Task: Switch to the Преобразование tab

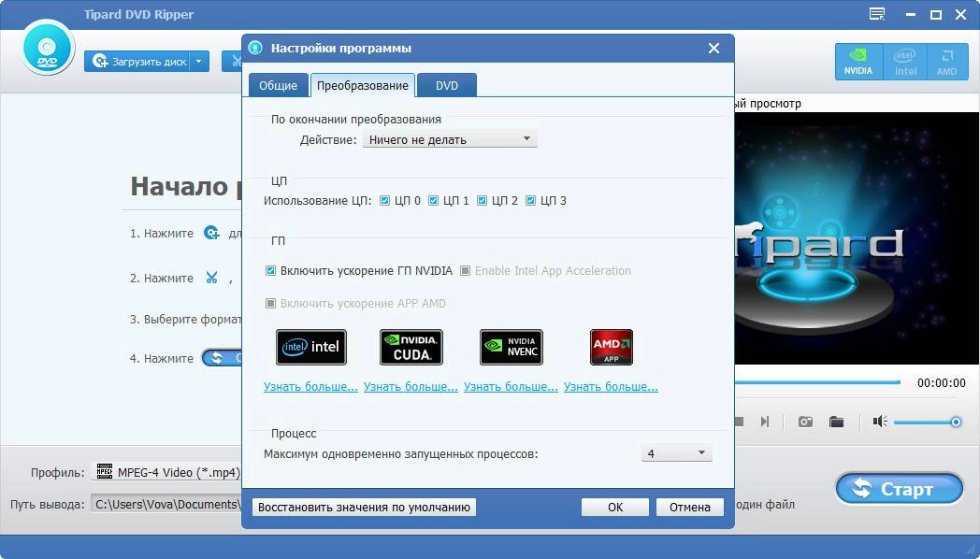Action: pos(363,86)
